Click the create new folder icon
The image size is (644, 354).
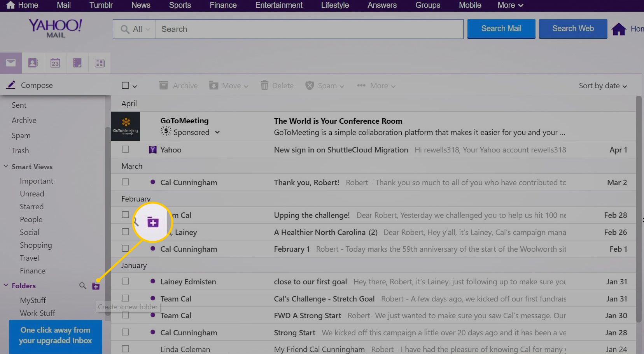[96, 286]
